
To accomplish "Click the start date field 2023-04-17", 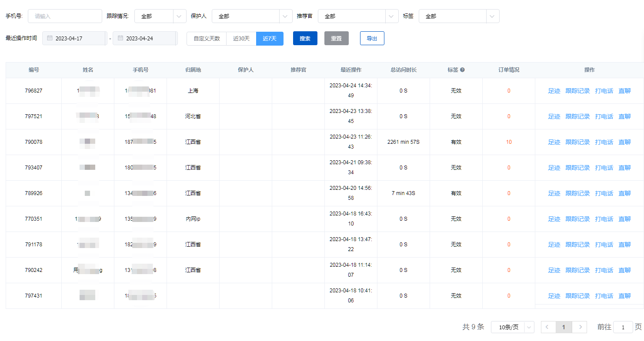I will pyautogui.click(x=74, y=38).
